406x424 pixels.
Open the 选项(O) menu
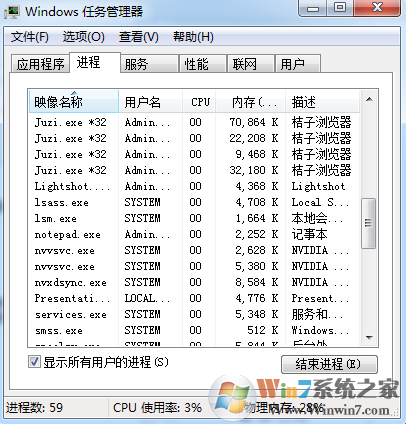[83, 37]
